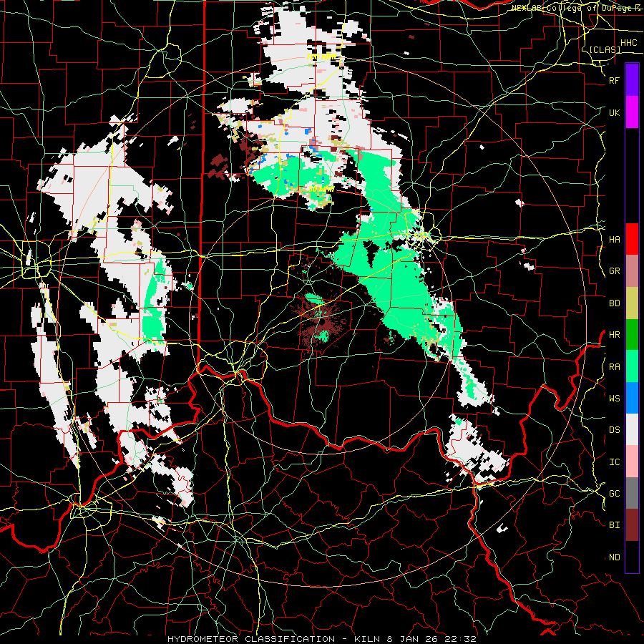Click the dusty pink GR legend swatch
Viewport: 644px width, 644px height.
click(x=632, y=271)
